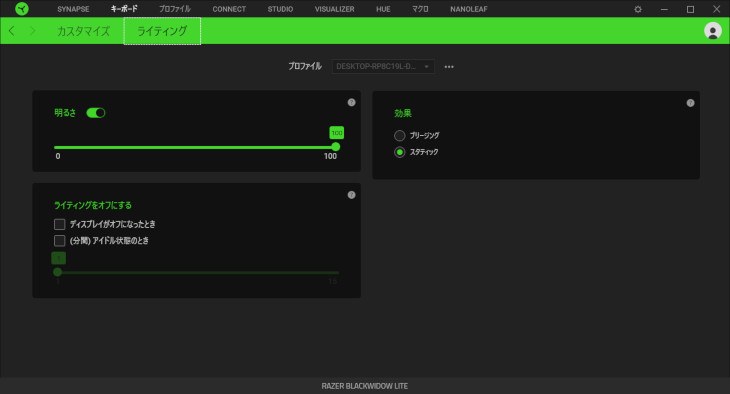
Task: Click the brightness value 100 tooltip badge
Action: (x=337, y=133)
